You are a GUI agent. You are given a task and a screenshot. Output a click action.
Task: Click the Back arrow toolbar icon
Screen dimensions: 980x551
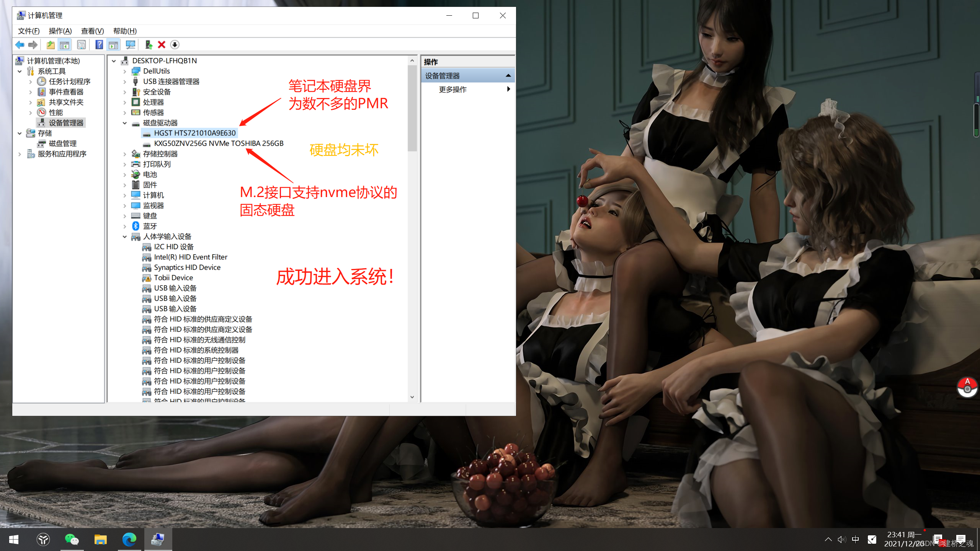coord(20,45)
